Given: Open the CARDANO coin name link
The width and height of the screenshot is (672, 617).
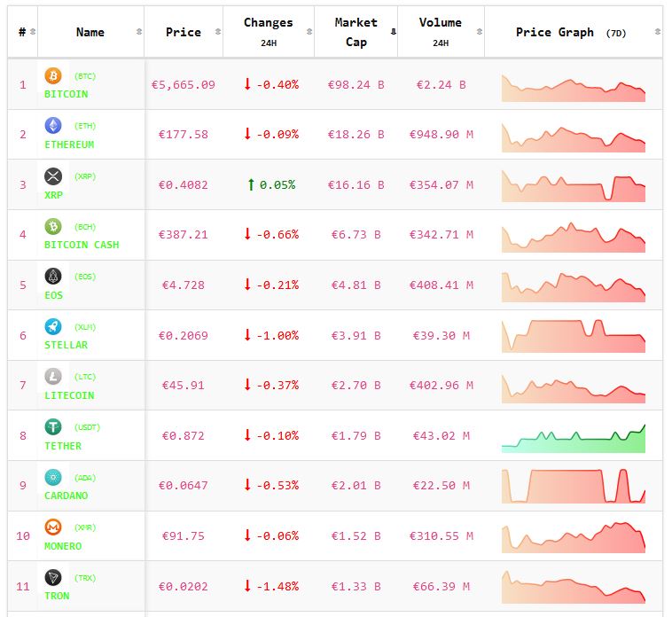Looking at the screenshot, I should [66, 496].
